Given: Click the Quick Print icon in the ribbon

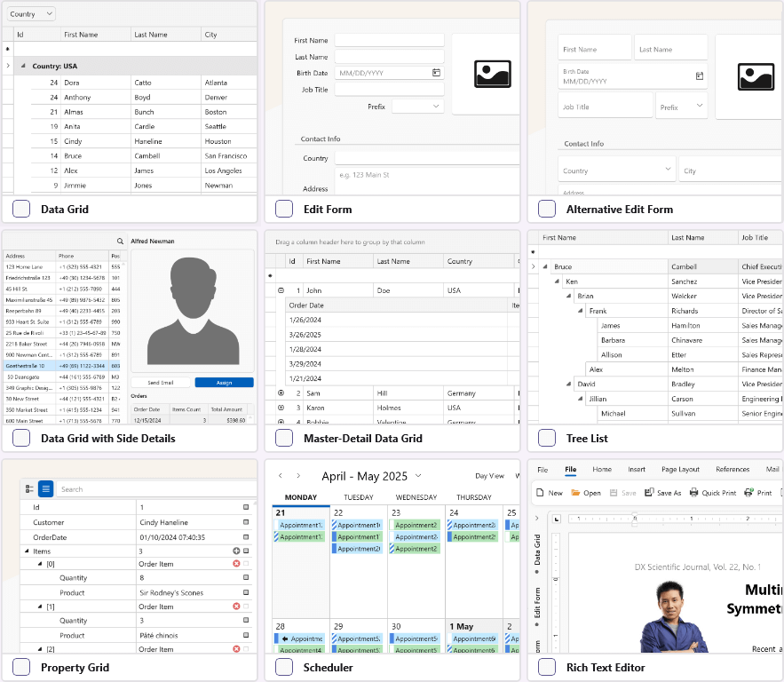Looking at the screenshot, I should point(693,491).
